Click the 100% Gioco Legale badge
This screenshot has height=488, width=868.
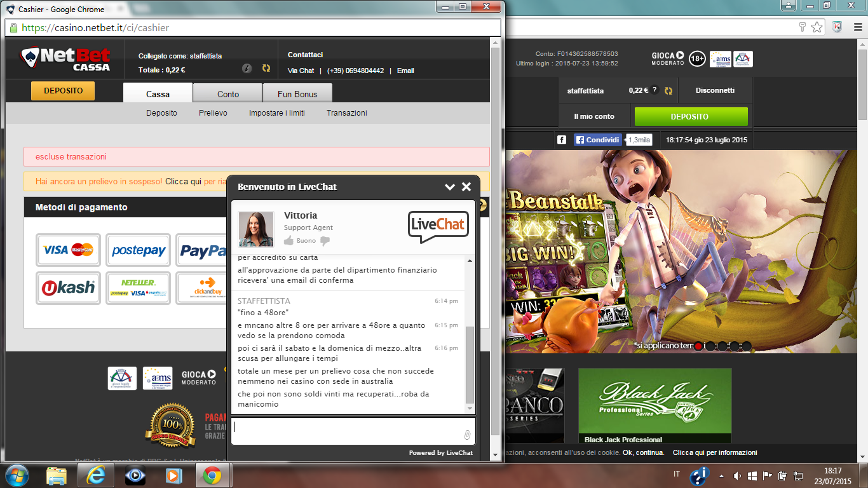170,425
